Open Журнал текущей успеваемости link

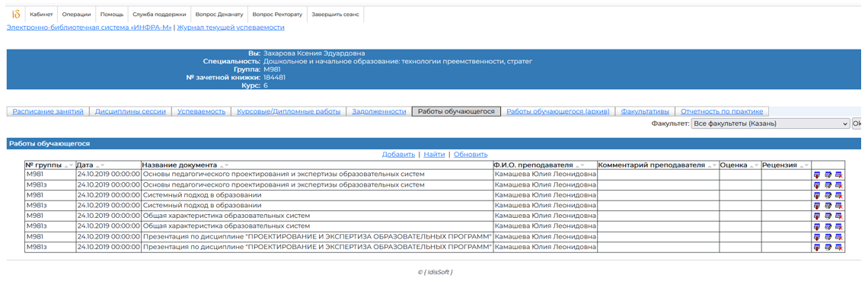pyautogui.click(x=230, y=27)
